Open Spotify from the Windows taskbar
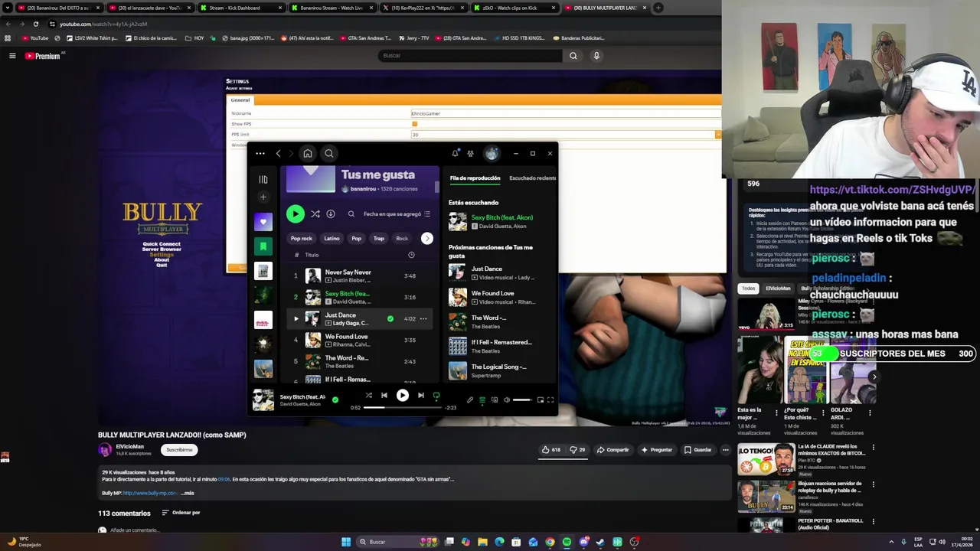980x551 pixels. pos(567,542)
